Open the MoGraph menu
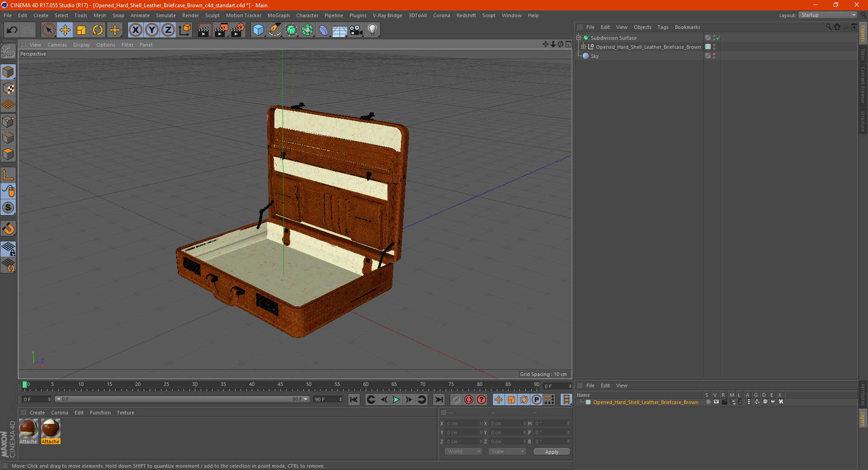This screenshot has height=470, width=868. (x=278, y=15)
